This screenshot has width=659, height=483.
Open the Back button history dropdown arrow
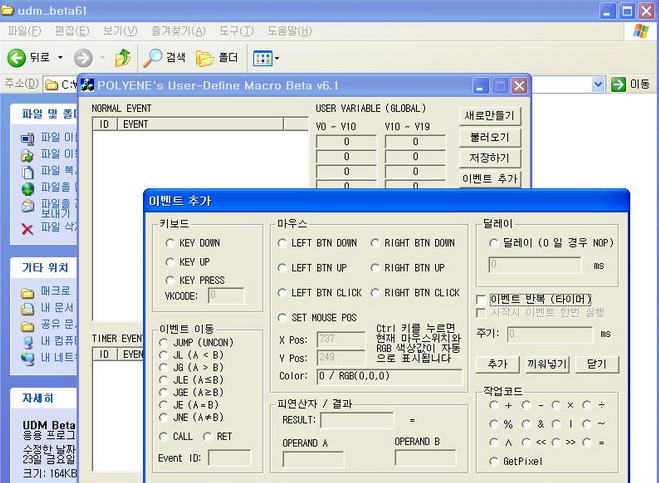point(60,58)
